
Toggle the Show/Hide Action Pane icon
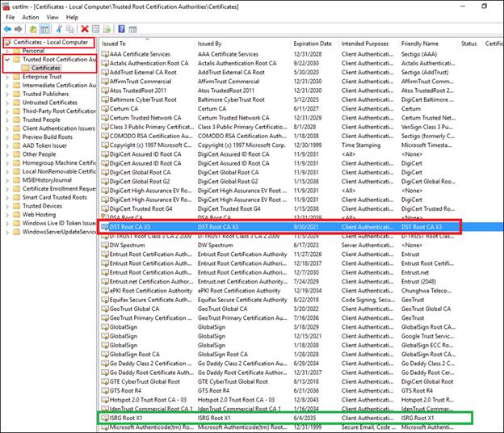(x=132, y=30)
